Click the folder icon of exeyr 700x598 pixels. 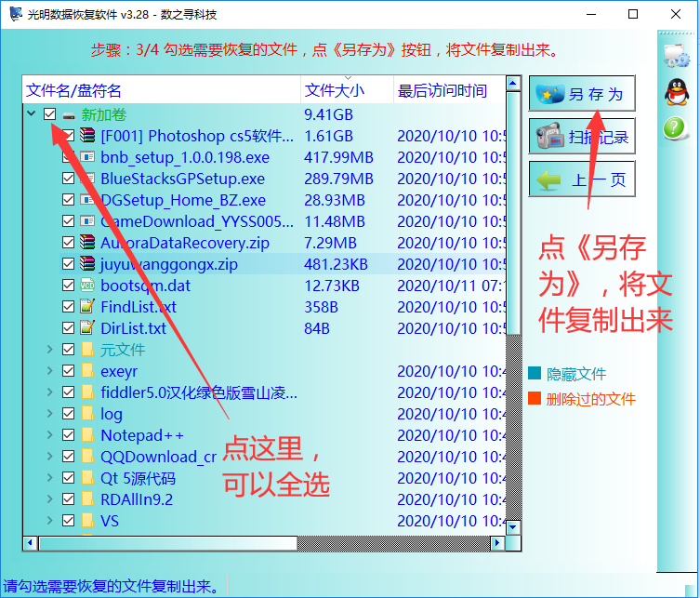[x=88, y=371]
